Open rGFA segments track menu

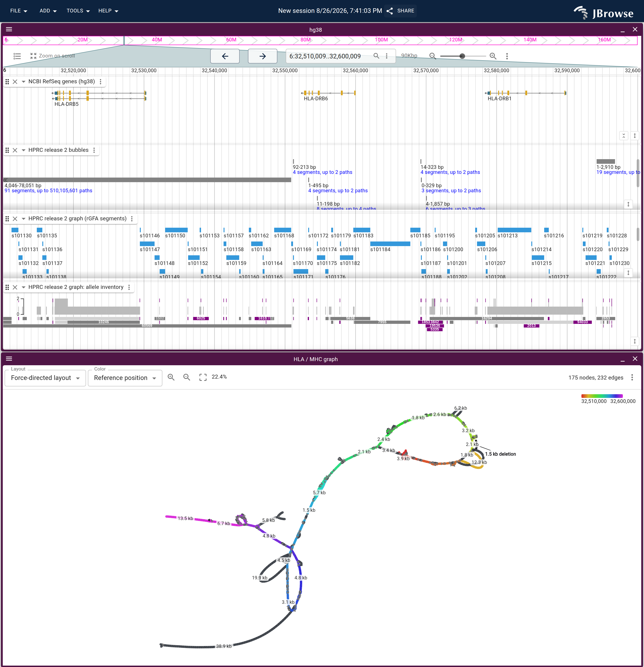tap(132, 219)
